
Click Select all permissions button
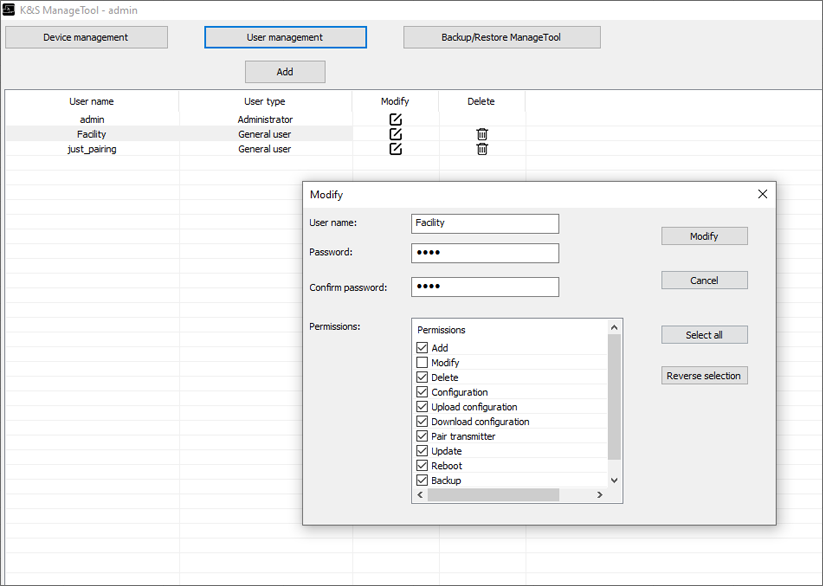[x=704, y=335]
